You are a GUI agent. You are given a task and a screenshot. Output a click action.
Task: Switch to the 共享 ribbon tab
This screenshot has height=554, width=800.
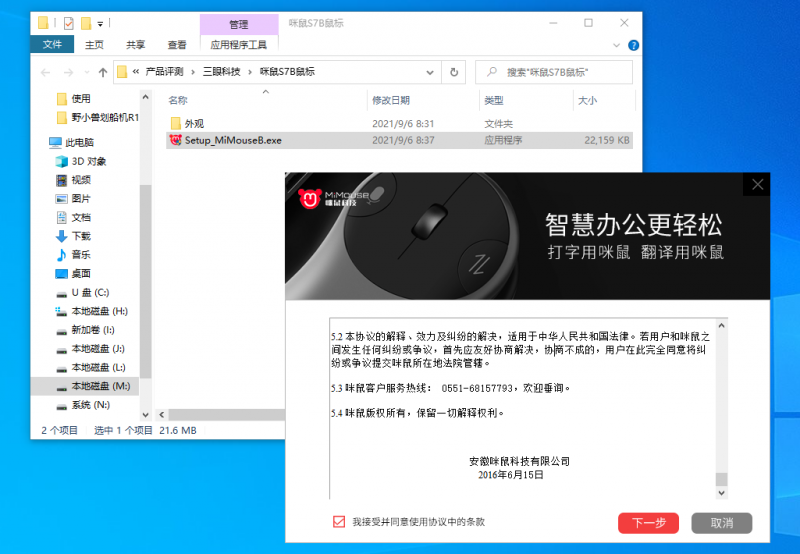pos(135,45)
